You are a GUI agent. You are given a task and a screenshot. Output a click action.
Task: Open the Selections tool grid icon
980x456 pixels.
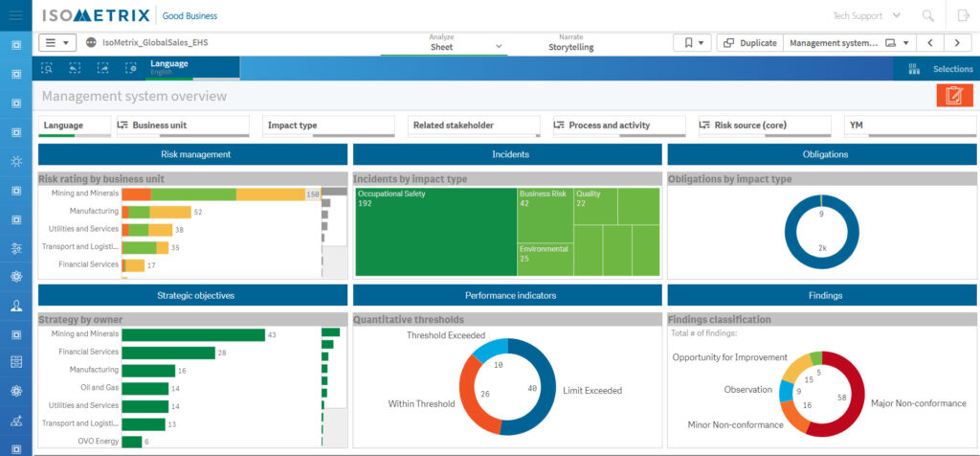[x=914, y=69]
